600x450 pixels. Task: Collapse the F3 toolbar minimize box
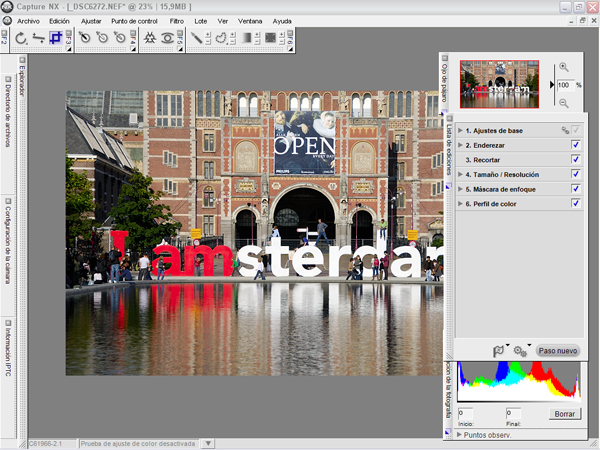pos(69,33)
